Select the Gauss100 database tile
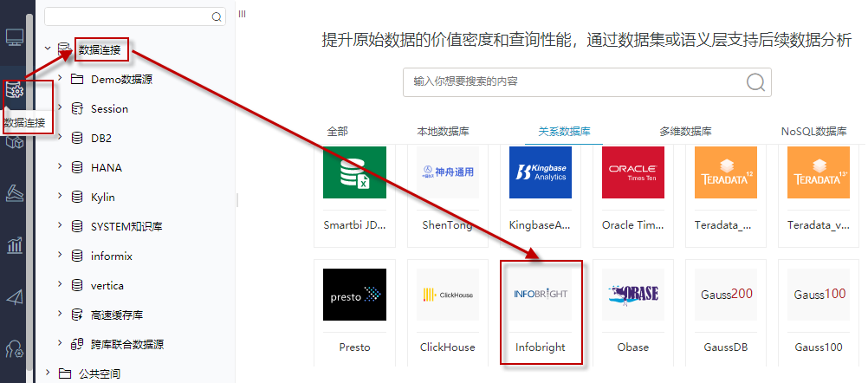The image size is (868, 383). tap(818, 312)
